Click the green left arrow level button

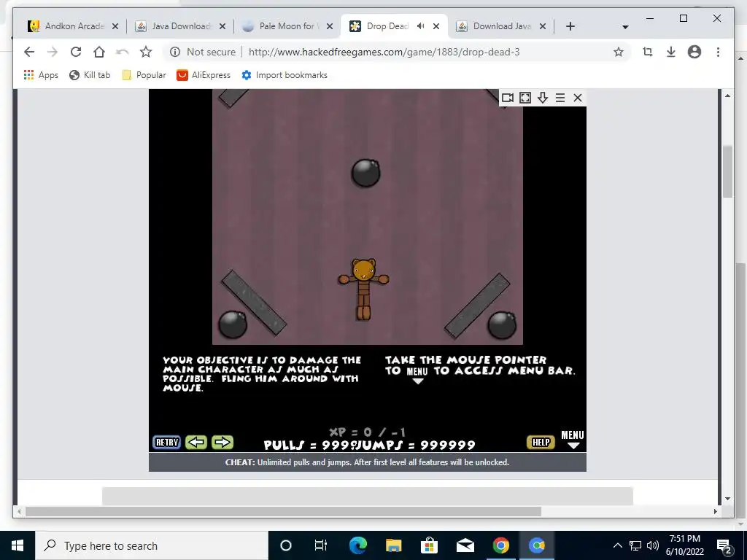click(x=196, y=443)
